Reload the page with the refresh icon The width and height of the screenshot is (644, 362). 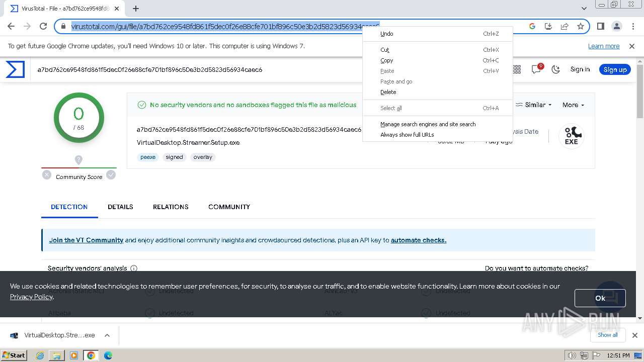43,26
